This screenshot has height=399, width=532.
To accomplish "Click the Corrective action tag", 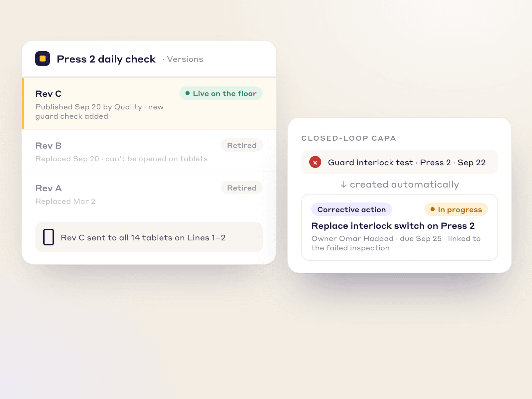I will 351,209.
